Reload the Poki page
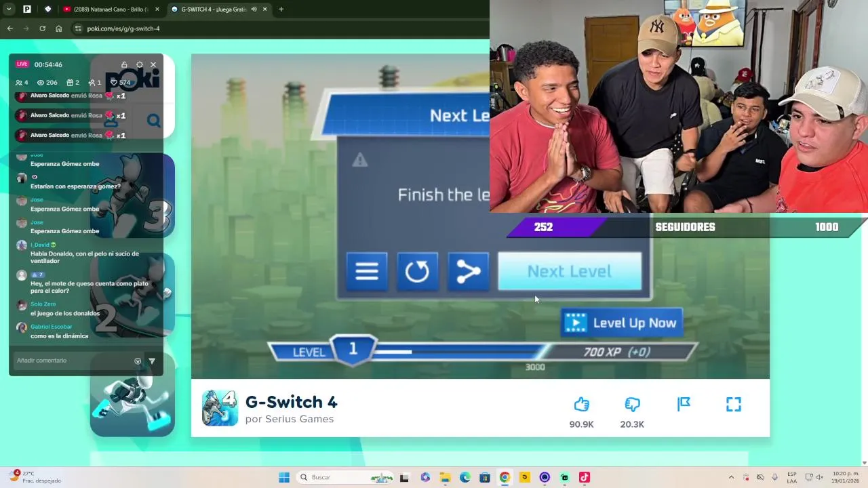Screen dimensions: 868x488 pos(42,28)
